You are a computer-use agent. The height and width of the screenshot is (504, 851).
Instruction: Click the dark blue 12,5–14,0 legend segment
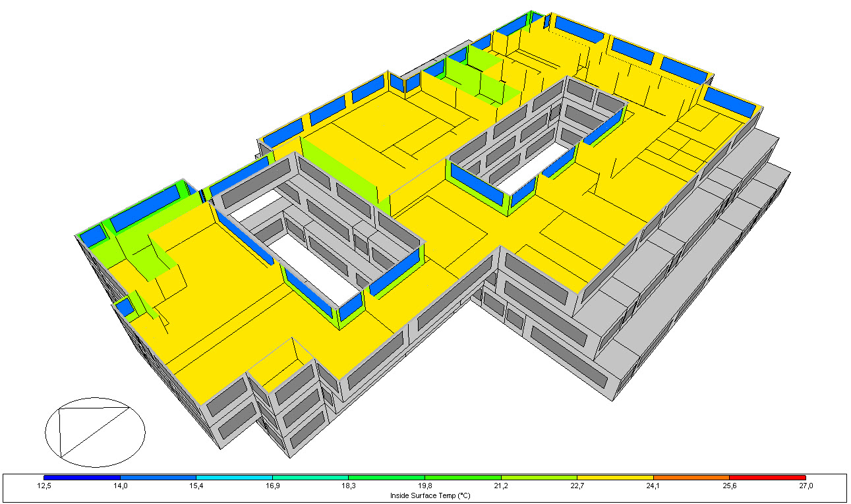[82, 477]
